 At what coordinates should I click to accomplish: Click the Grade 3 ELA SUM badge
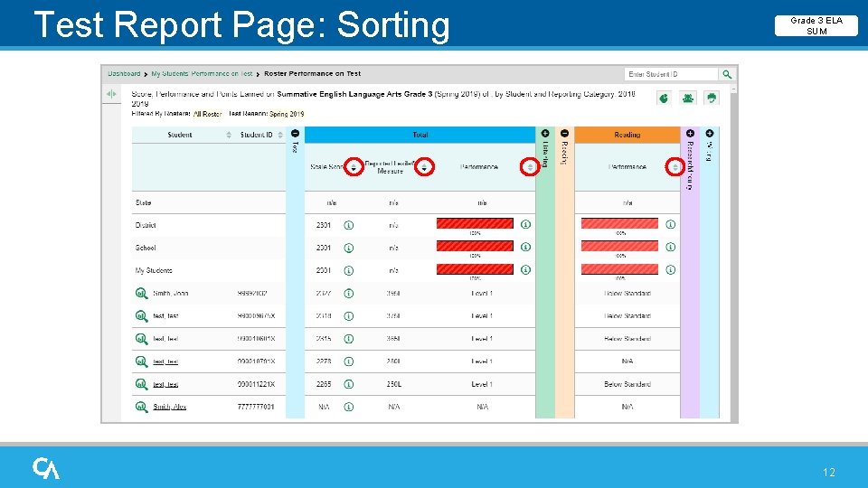click(816, 25)
